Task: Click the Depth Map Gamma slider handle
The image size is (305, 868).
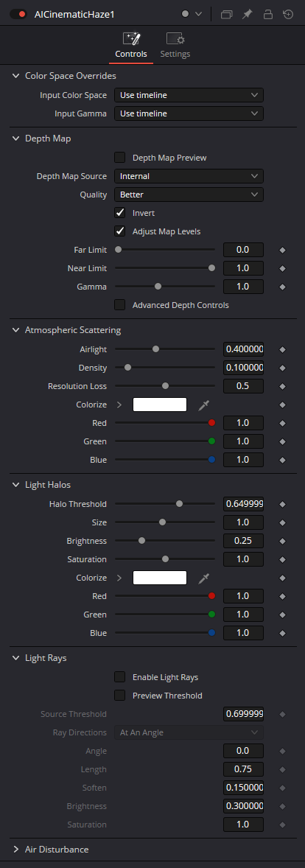Action: 158,286
